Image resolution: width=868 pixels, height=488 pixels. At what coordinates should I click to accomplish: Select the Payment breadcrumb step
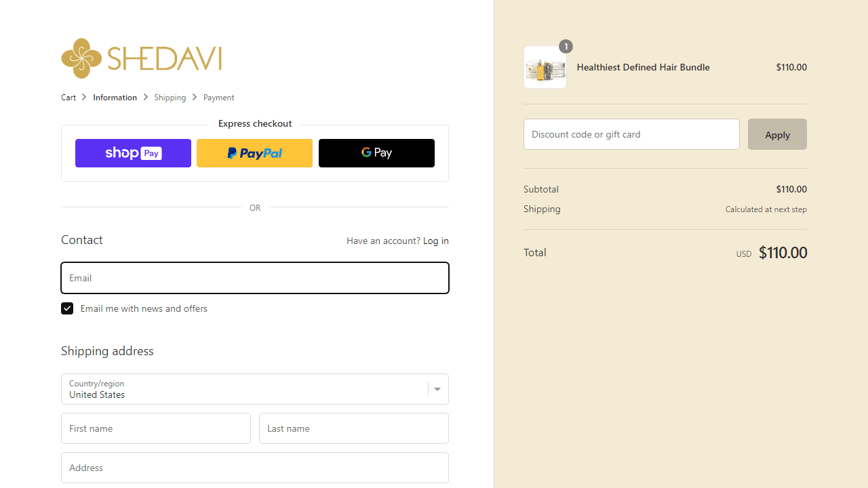[x=218, y=98]
